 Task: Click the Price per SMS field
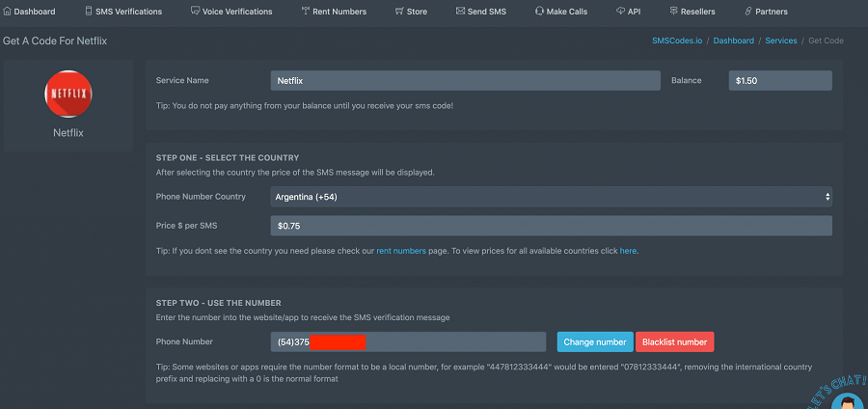point(552,226)
